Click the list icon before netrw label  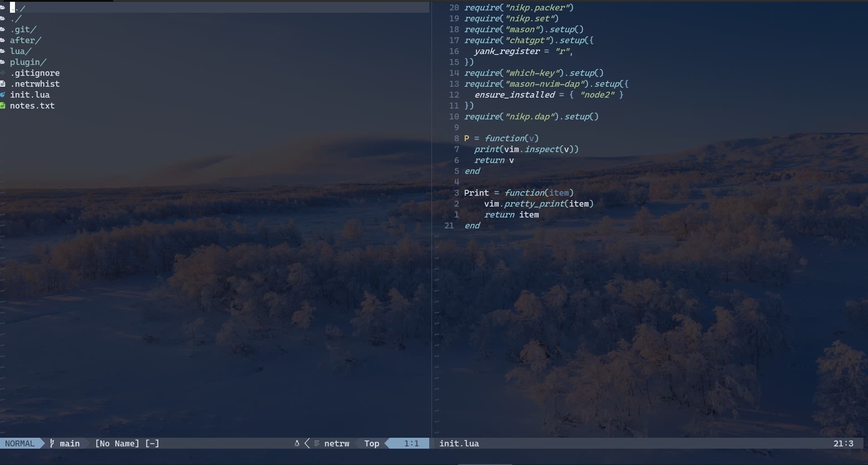[316, 444]
